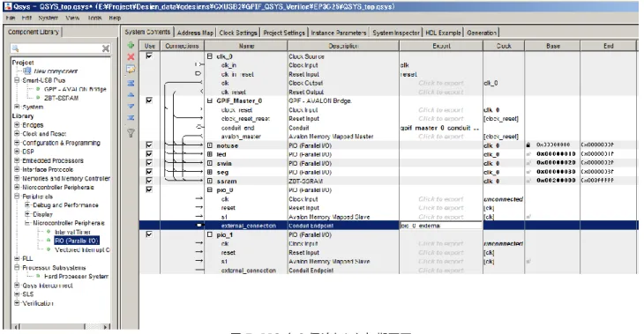This screenshot has height=334, width=644.
Task: Select the Component Library tab
Action: [34, 32]
